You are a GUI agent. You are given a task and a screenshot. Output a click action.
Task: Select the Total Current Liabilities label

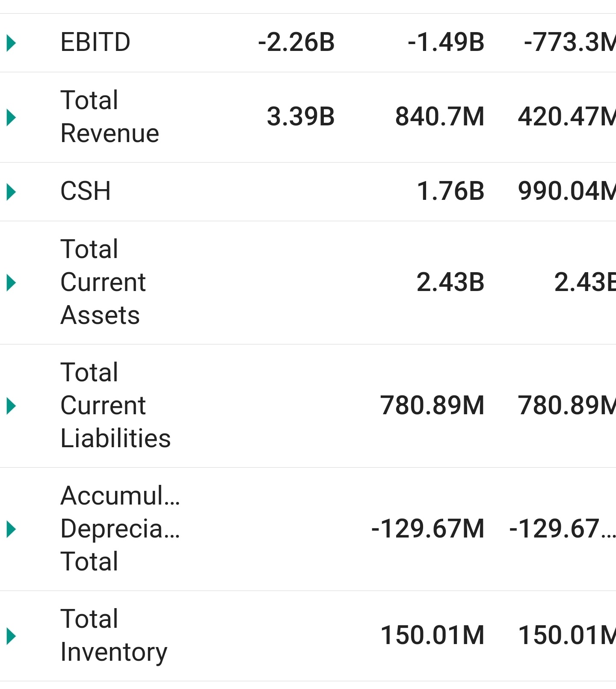[115, 406]
